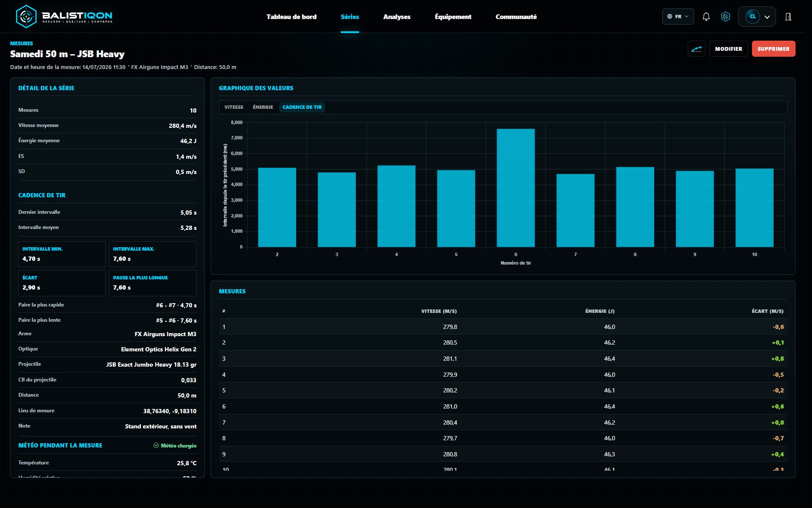Viewport: 812px width, 508px height.
Task: Click the green Météo chargée check icon
Action: click(x=156, y=445)
